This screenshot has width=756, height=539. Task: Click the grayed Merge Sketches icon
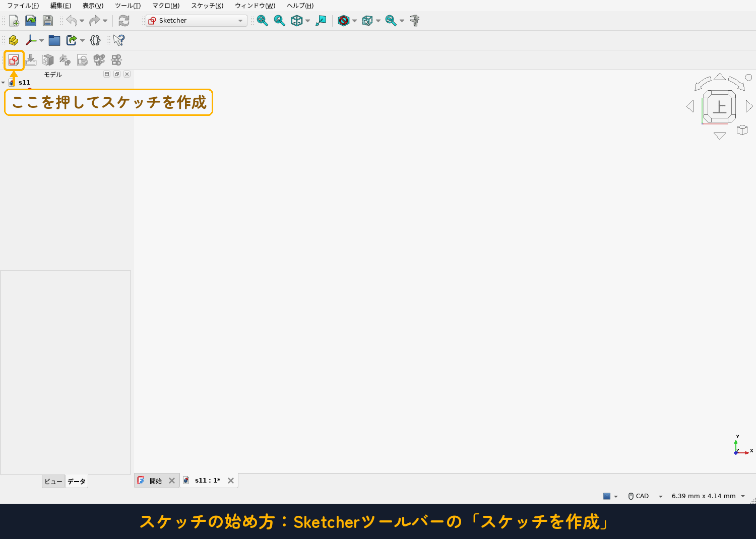(99, 60)
